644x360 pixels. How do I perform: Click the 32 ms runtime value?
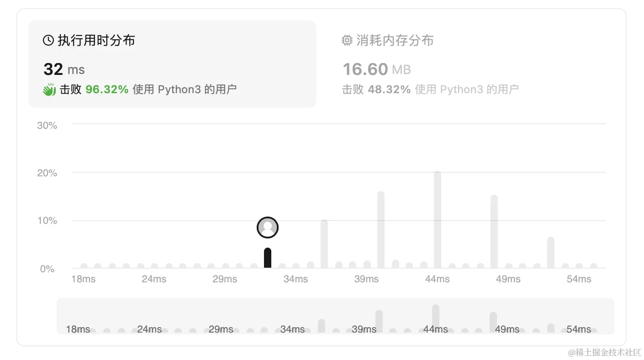(x=64, y=69)
